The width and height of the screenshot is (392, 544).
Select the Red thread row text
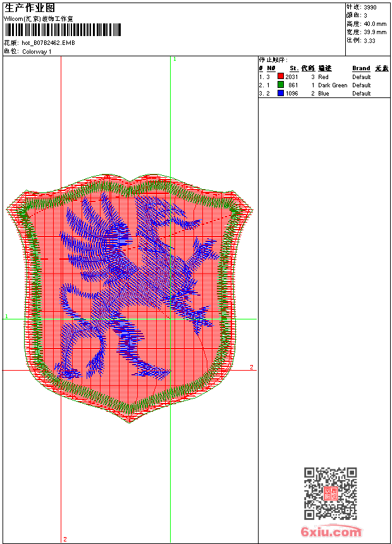[323, 77]
